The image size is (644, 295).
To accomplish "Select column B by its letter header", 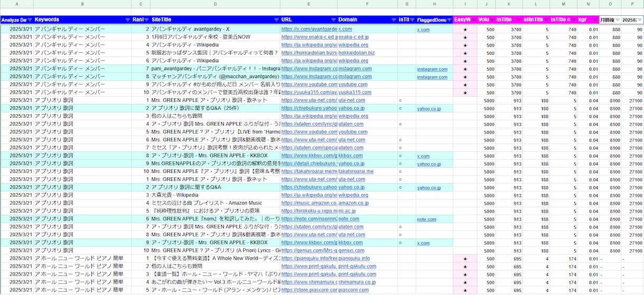I will coord(82,4).
